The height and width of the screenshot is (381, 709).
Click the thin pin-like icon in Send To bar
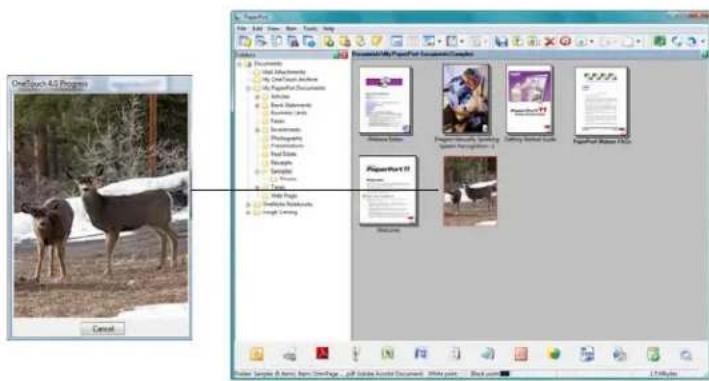click(x=355, y=354)
